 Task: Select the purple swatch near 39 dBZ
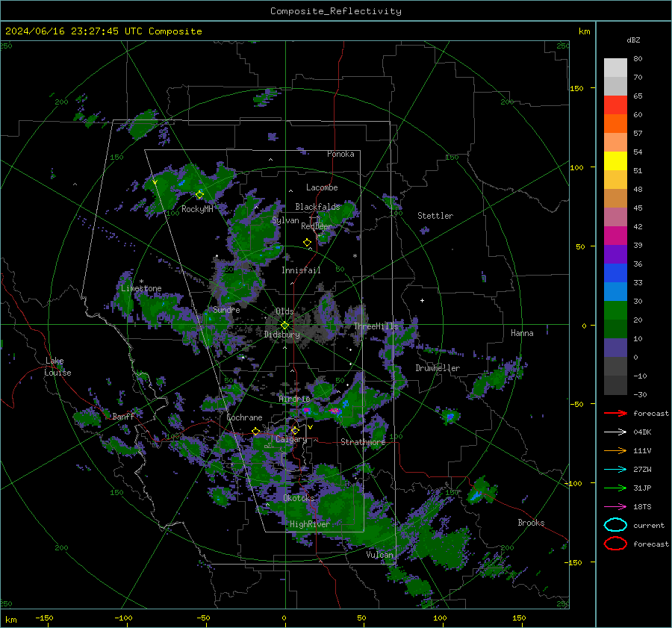[615, 254]
